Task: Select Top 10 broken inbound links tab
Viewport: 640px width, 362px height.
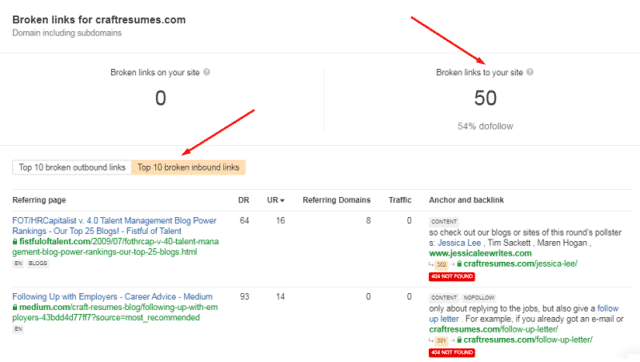Action: click(188, 167)
